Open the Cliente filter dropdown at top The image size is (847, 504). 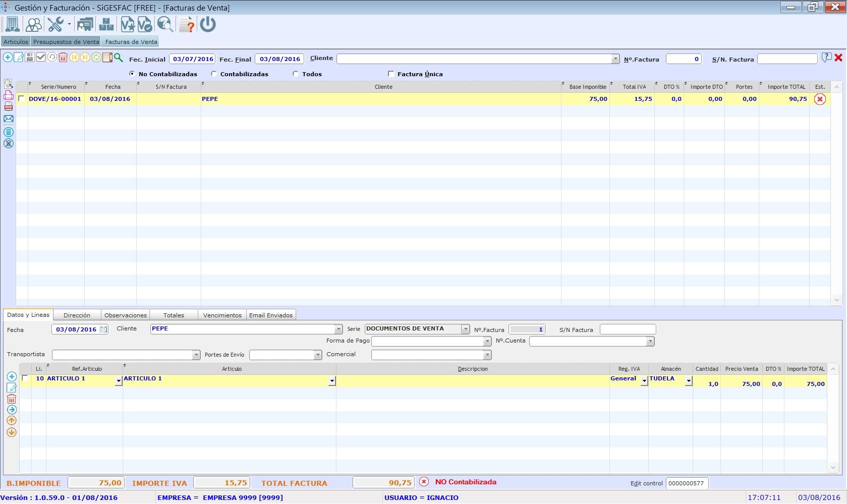click(x=615, y=59)
